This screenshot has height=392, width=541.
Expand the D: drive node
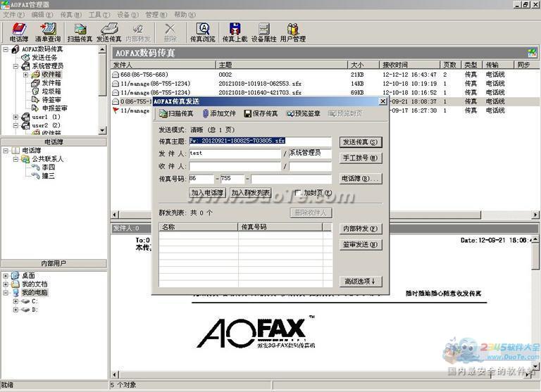click(15, 310)
